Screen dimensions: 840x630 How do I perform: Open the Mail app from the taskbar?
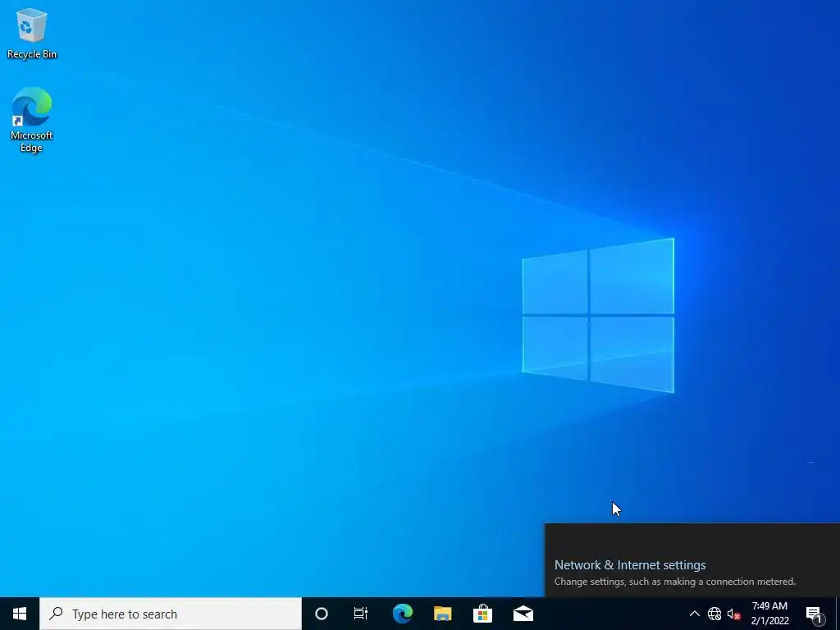pyautogui.click(x=523, y=614)
